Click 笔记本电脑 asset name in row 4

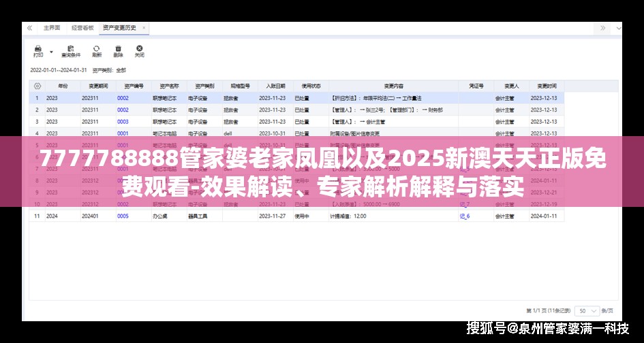click(x=164, y=133)
